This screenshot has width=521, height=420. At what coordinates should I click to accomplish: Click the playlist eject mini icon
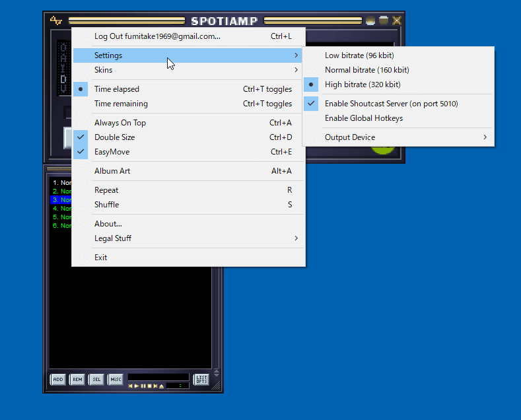tap(161, 386)
